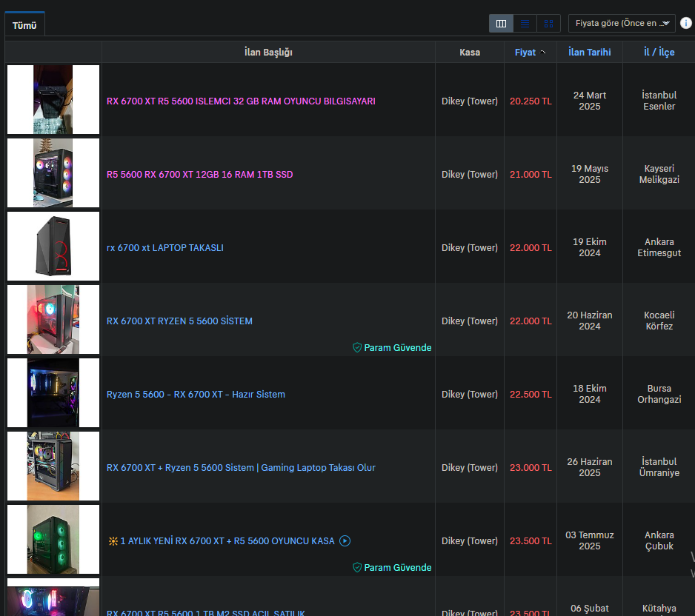Open thumbnail of rx 6700 xt LAPTOP TAKASLI
Viewport: 695px width, 616px height.
pos(53,247)
